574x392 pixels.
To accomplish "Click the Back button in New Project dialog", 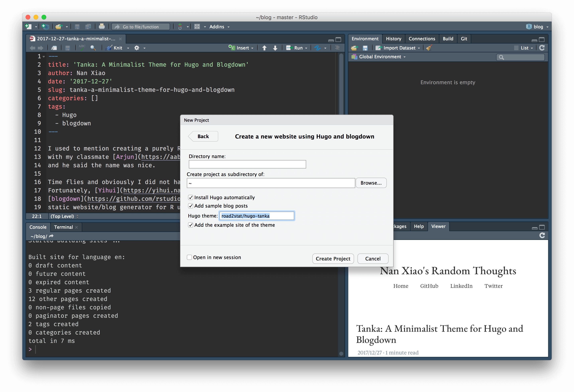I will [x=203, y=136].
